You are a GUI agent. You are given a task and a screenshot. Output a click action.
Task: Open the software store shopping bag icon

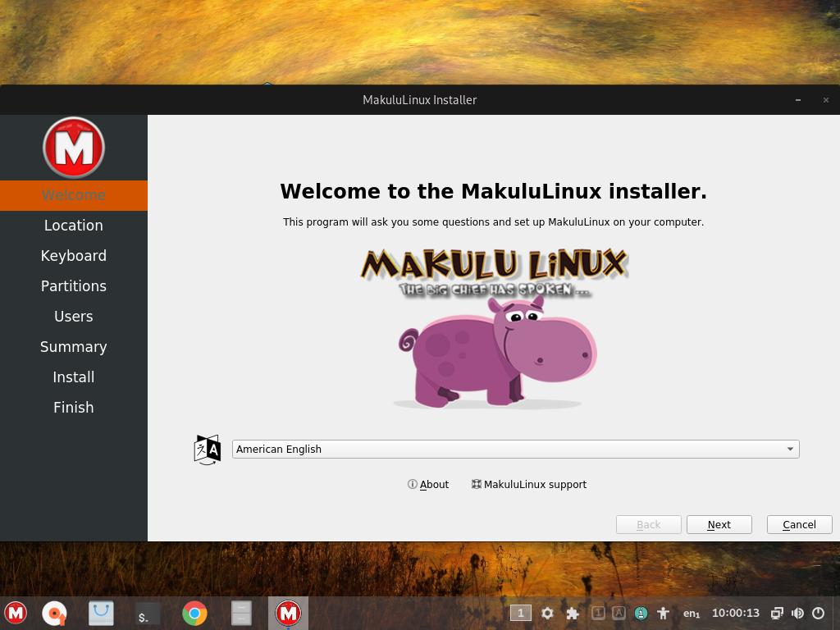pos(101,614)
